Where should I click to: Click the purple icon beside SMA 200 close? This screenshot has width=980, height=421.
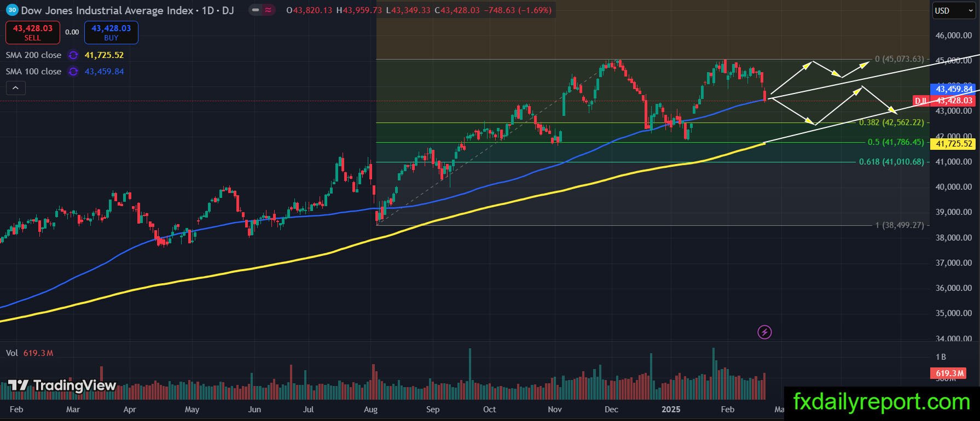(x=73, y=55)
